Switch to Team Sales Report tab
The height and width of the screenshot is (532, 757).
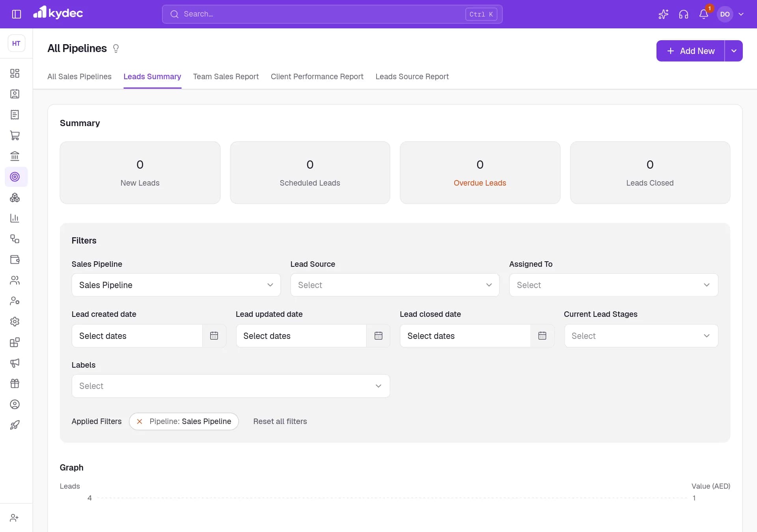226,76
